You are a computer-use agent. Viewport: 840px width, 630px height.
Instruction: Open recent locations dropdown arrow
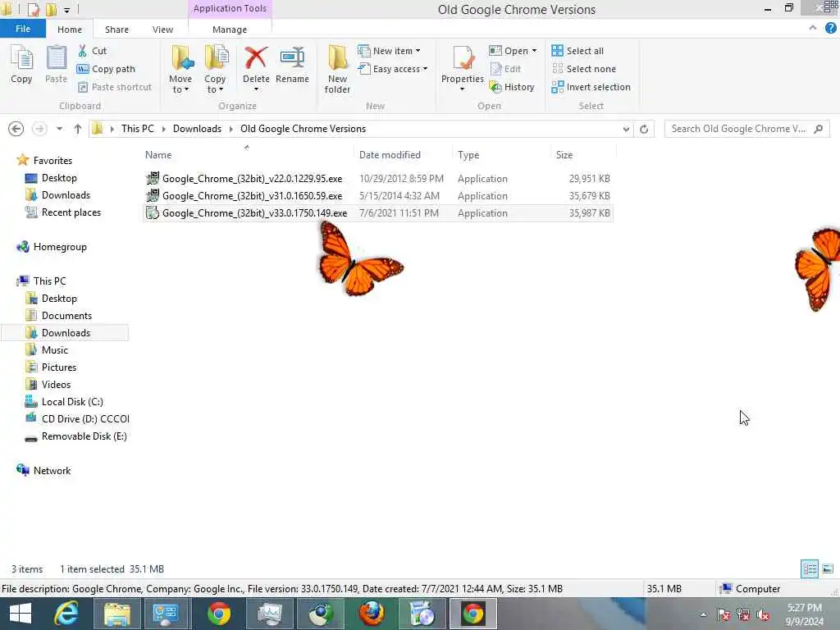pos(59,129)
